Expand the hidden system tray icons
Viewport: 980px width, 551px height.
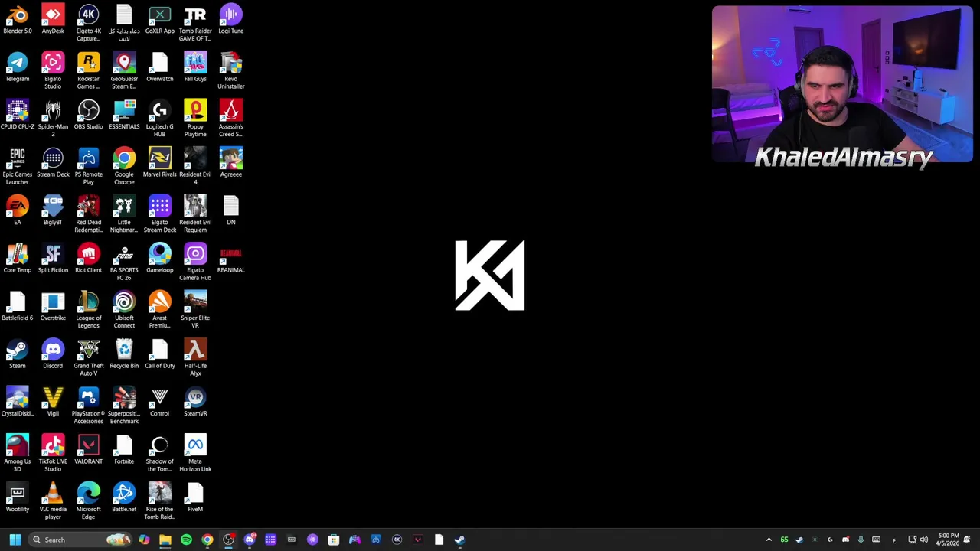pyautogui.click(x=769, y=540)
